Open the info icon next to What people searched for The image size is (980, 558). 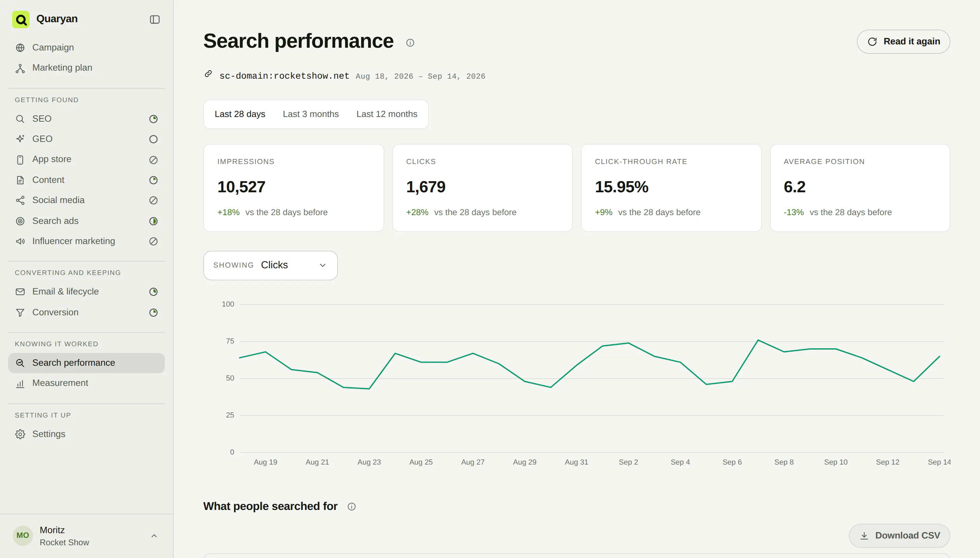click(351, 507)
